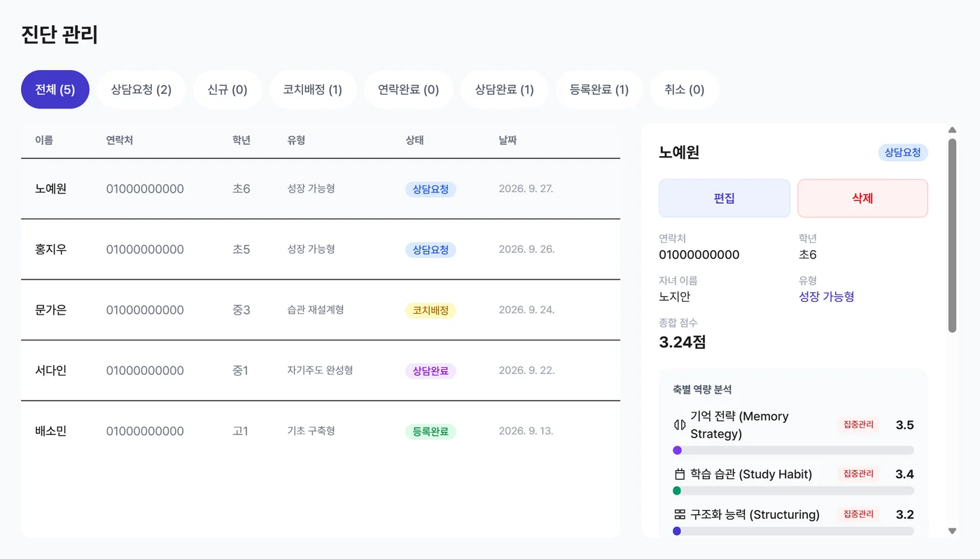Click the 3.5 Memory Strategy score
980x559 pixels.
click(x=905, y=425)
